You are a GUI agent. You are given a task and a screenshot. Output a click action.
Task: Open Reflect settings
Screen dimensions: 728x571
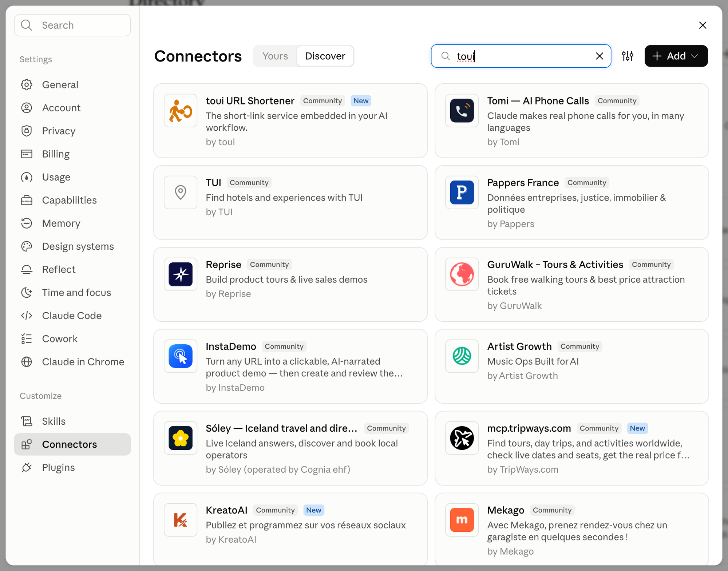pos(72,270)
